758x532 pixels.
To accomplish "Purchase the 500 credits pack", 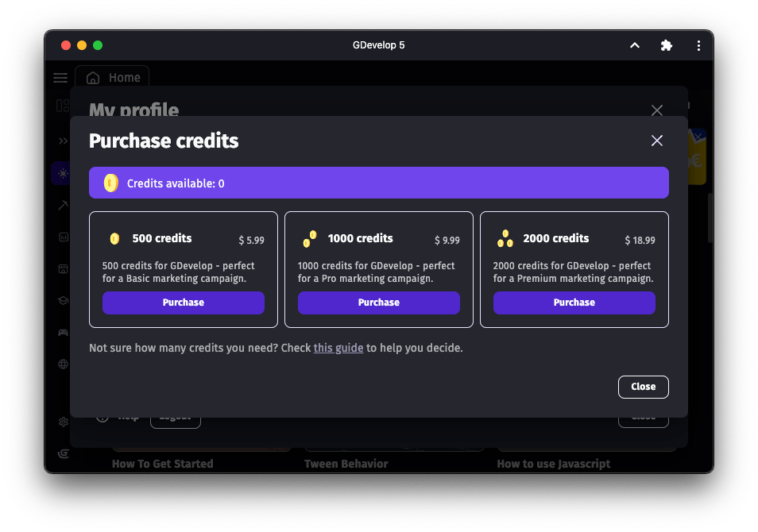I will (x=183, y=303).
